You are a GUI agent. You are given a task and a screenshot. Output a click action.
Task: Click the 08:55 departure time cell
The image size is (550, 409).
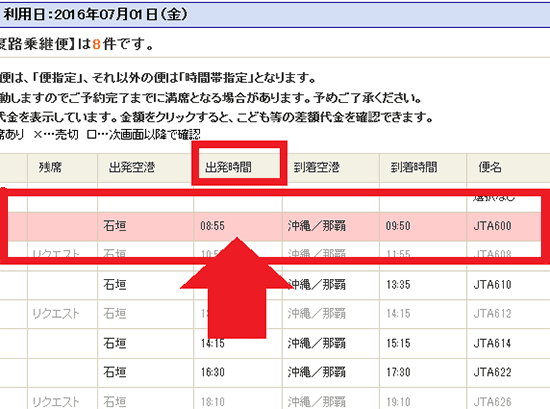pyautogui.click(x=213, y=226)
